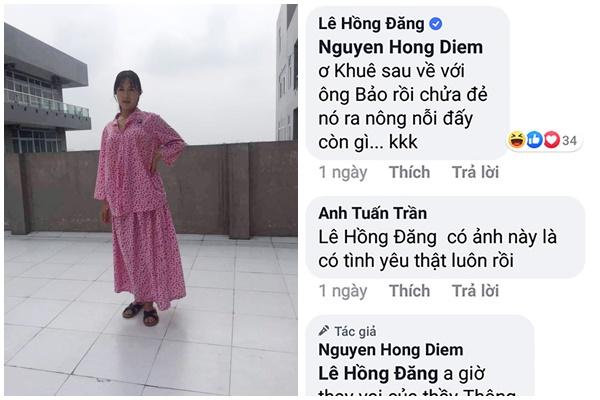Click the Tác giả author label
This screenshot has width=600, height=400.
(355, 331)
